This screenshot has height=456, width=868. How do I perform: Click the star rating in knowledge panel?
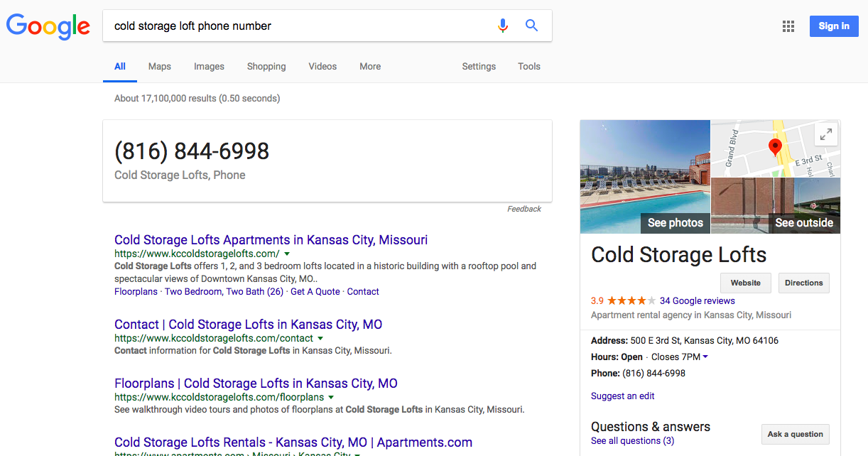(x=631, y=300)
